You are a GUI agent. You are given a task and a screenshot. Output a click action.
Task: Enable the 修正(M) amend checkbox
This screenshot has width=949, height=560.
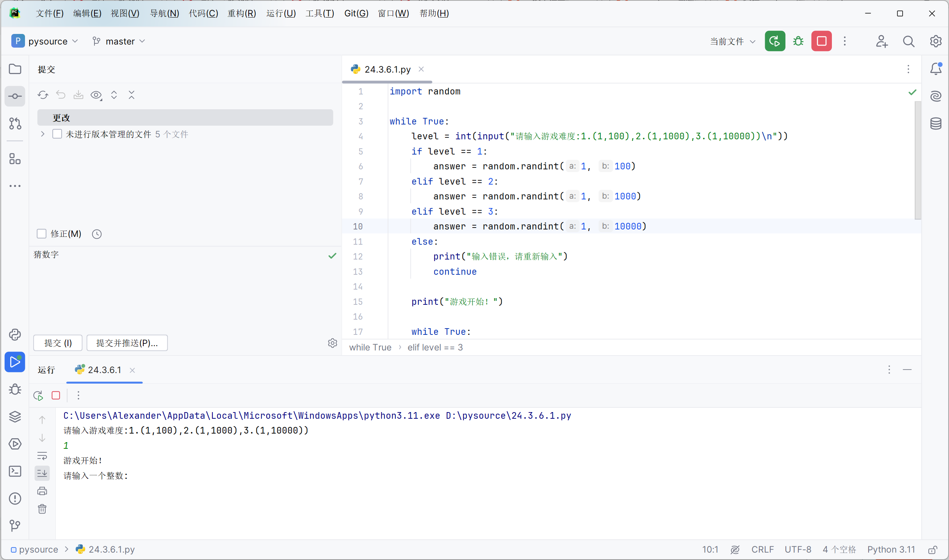(x=41, y=234)
